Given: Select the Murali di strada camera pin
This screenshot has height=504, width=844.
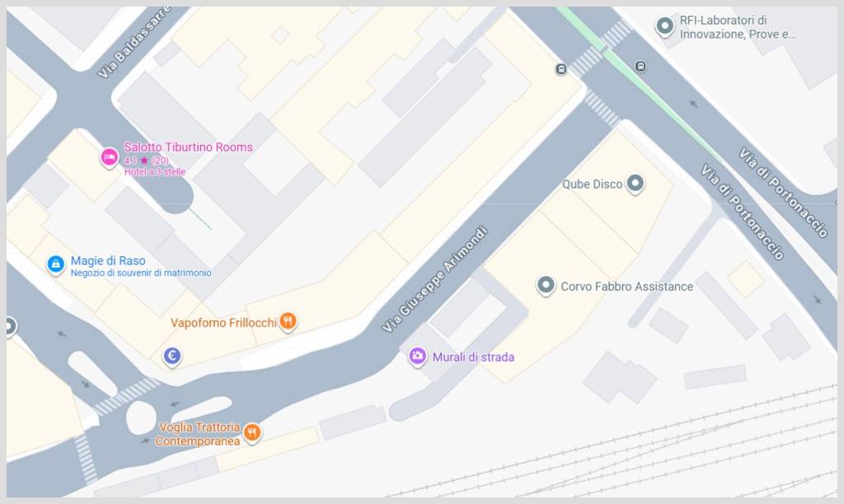Looking at the screenshot, I should pos(417,356).
